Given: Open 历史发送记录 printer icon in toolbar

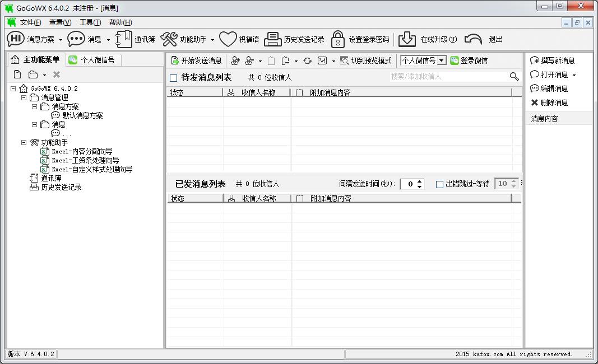Looking at the screenshot, I should click(x=273, y=39).
